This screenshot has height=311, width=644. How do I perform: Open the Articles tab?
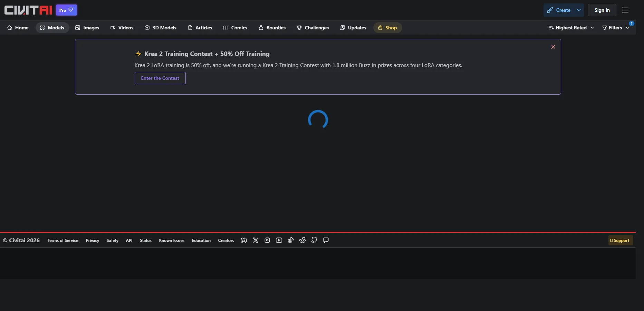click(200, 28)
